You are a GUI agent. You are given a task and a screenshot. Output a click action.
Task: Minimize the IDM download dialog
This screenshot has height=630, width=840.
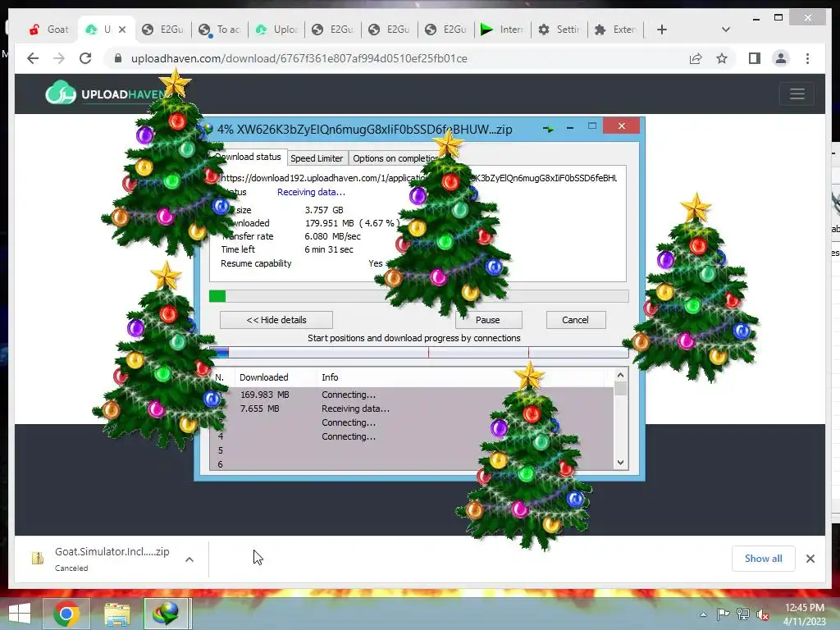[x=570, y=127]
